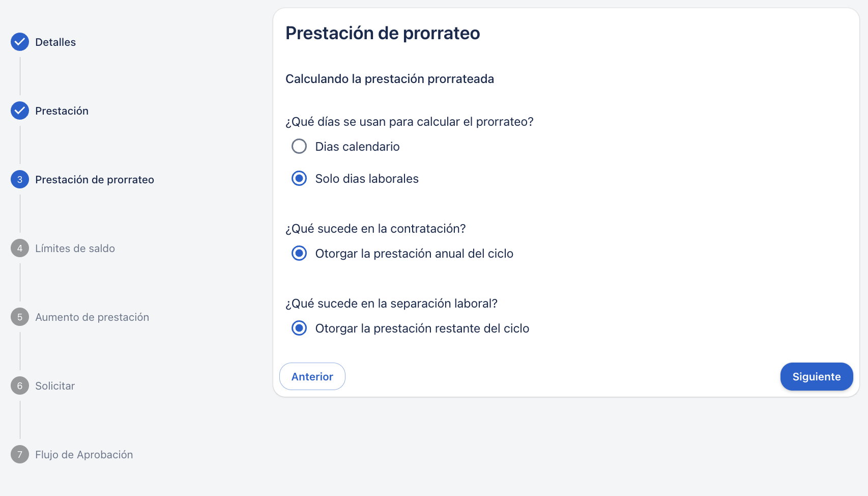Screen dimensions: 868x496
Task: Select the Solo dias laborales radio button
Action: click(299, 178)
